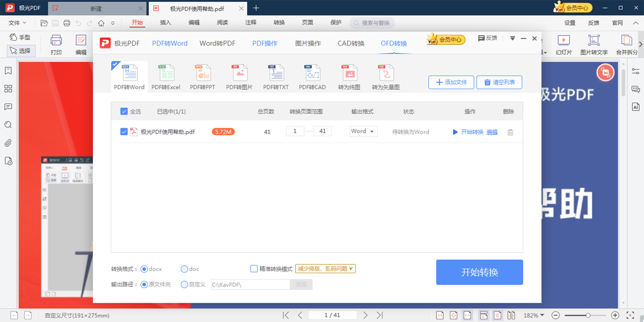Choose the docx output format radio

pyautogui.click(x=144, y=269)
